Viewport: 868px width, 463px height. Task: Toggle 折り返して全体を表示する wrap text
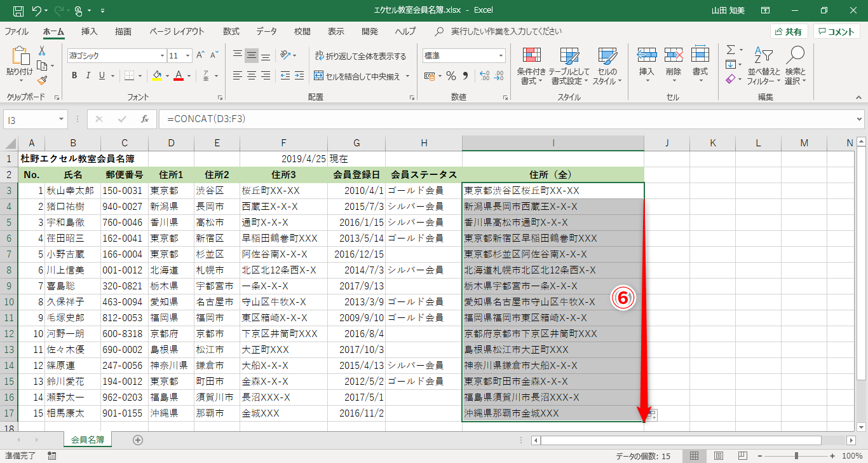[x=360, y=56]
